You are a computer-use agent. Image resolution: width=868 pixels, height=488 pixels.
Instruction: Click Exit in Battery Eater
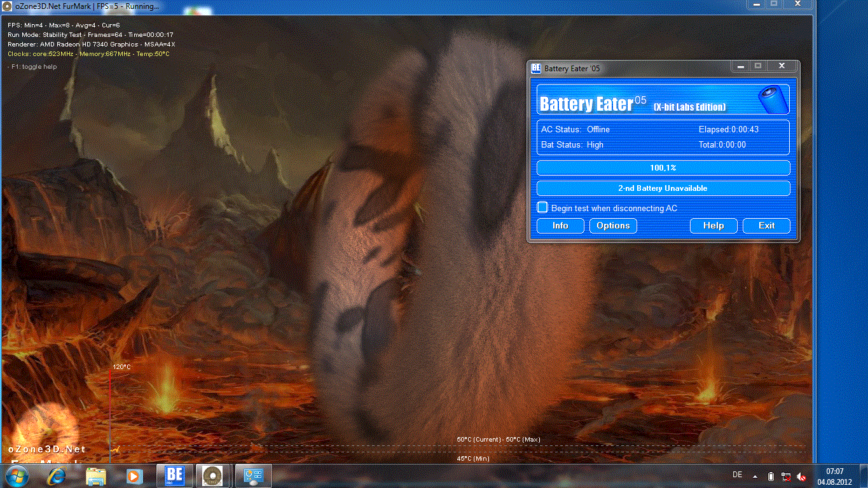coord(767,225)
